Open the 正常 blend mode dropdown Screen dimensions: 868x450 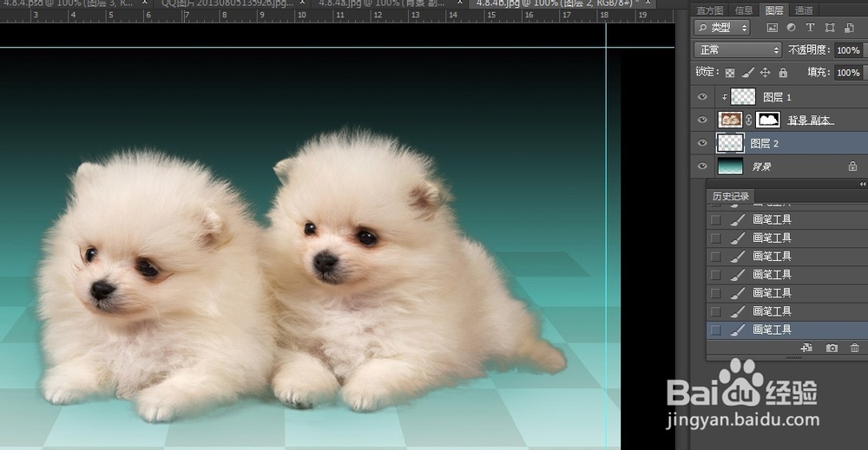pos(738,49)
